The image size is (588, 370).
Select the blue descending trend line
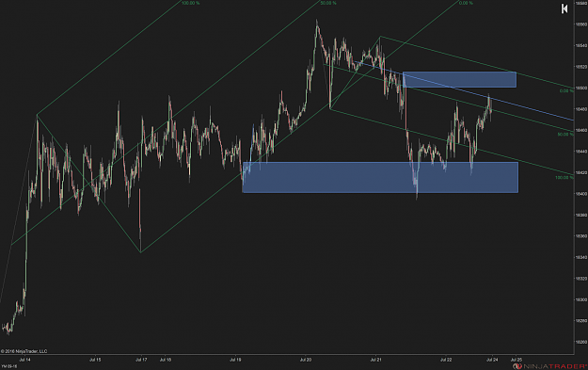click(464, 91)
